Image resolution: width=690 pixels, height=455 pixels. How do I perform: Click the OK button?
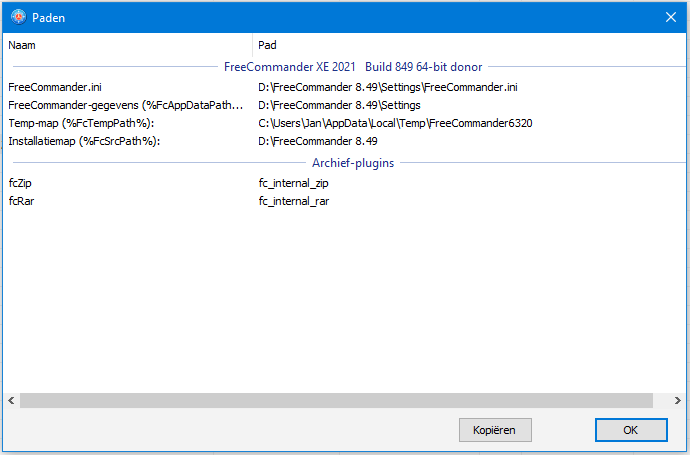pos(631,430)
